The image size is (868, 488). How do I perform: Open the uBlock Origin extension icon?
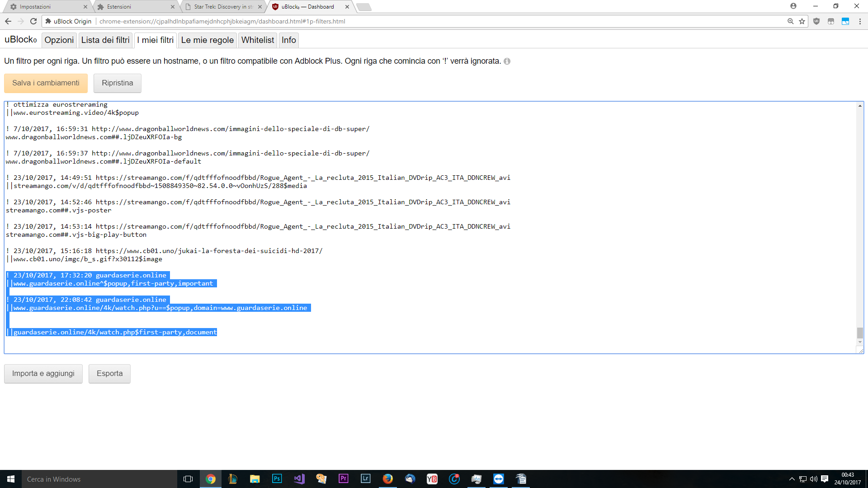[x=816, y=21]
